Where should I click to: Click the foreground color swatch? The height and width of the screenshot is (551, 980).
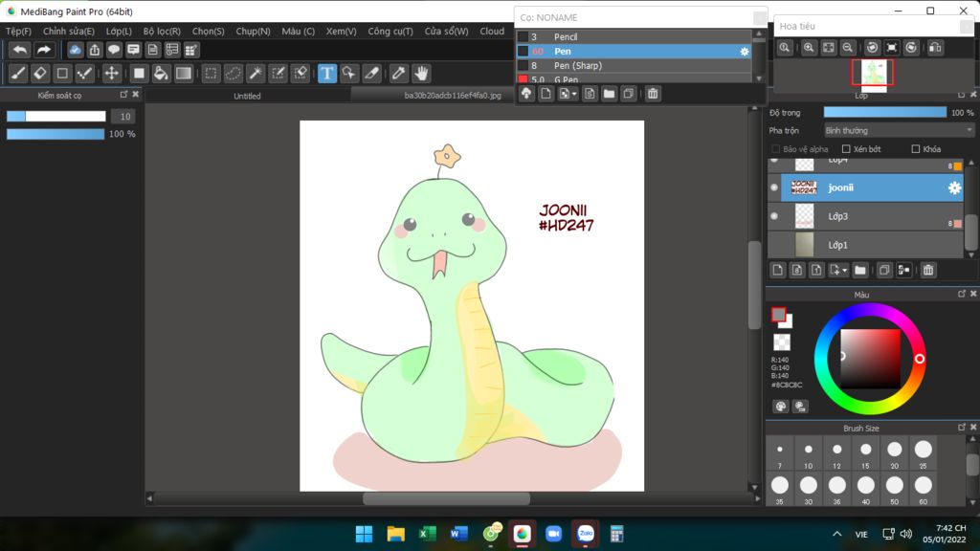[x=779, y=315]
